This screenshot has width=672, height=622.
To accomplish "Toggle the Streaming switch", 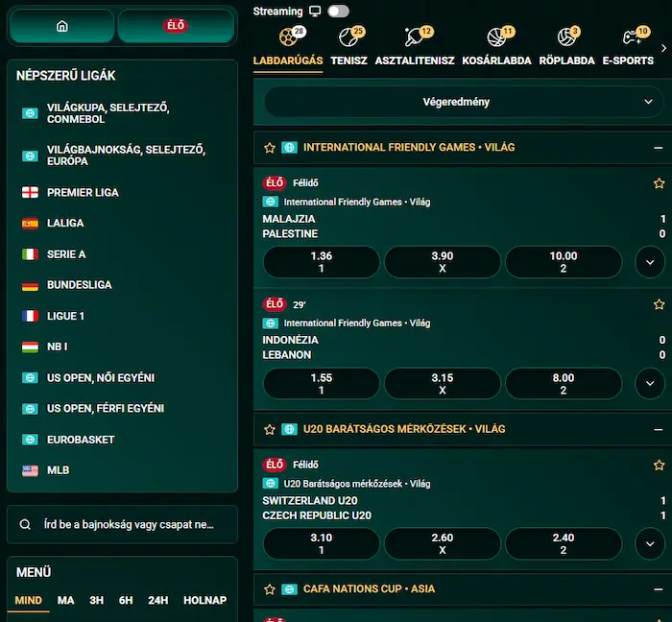I will 338,12.
